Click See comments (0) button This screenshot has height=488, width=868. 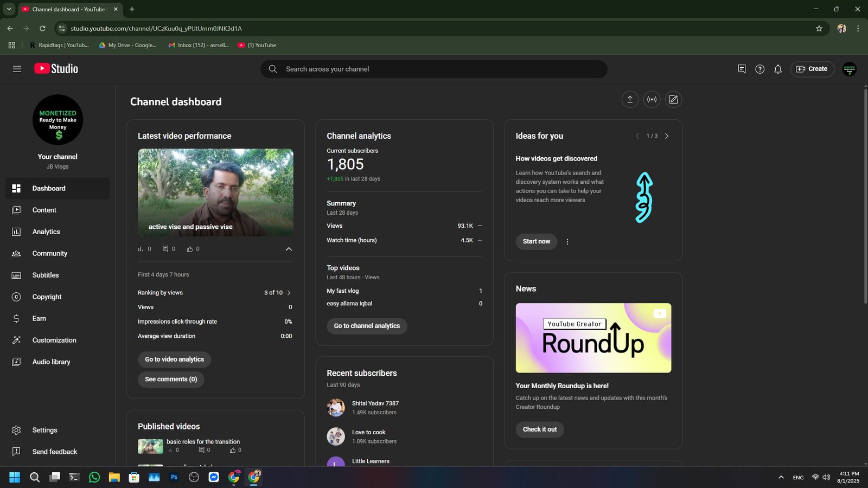171,380
